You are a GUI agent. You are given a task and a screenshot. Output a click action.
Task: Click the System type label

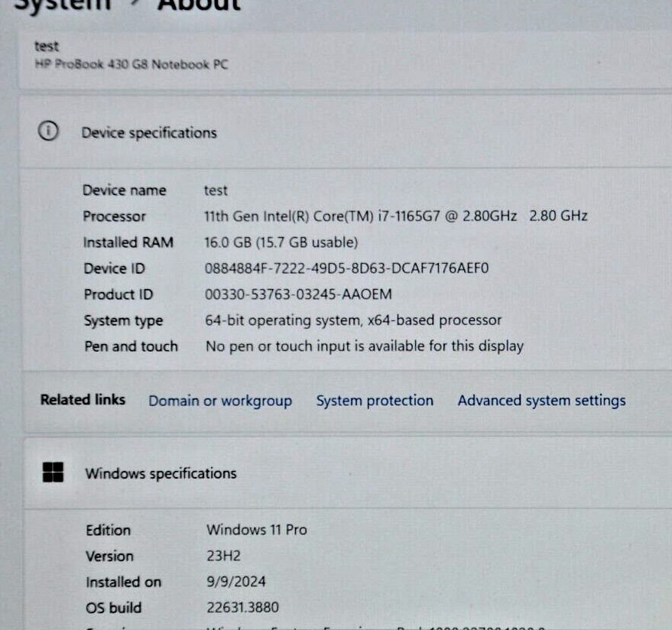pyautogui.click(x=123, y=320)
